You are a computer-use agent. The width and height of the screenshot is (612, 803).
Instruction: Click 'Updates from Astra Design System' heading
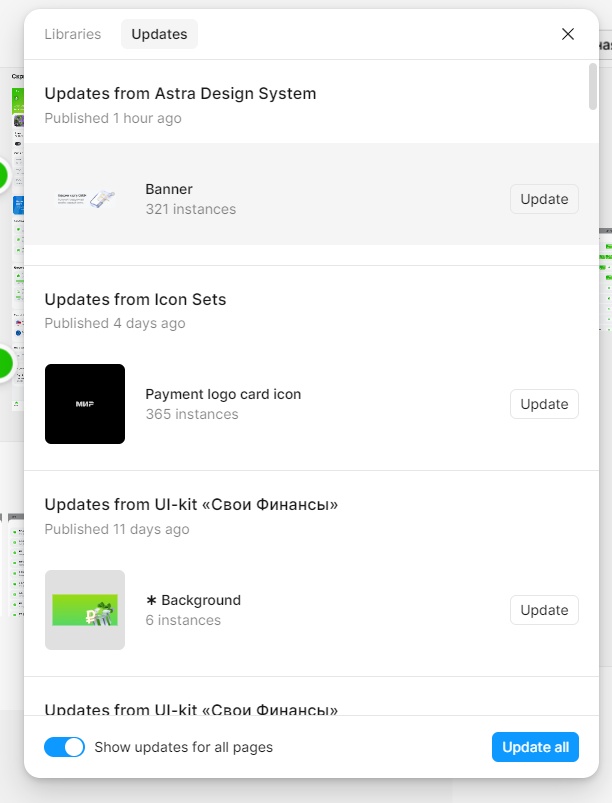180,94
